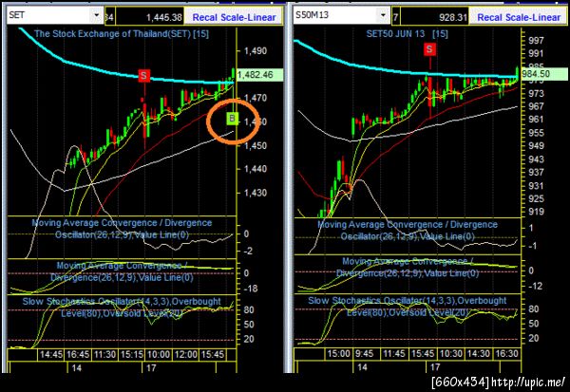Click the 931 price axis label
The height and width of the screenshot is (392, 570).
coord(537,186)
